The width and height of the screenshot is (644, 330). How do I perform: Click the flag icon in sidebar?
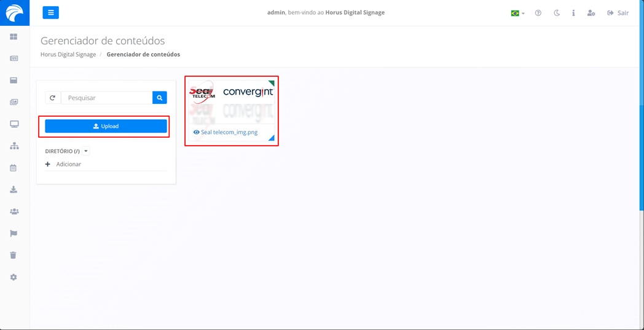coord(14,234)
